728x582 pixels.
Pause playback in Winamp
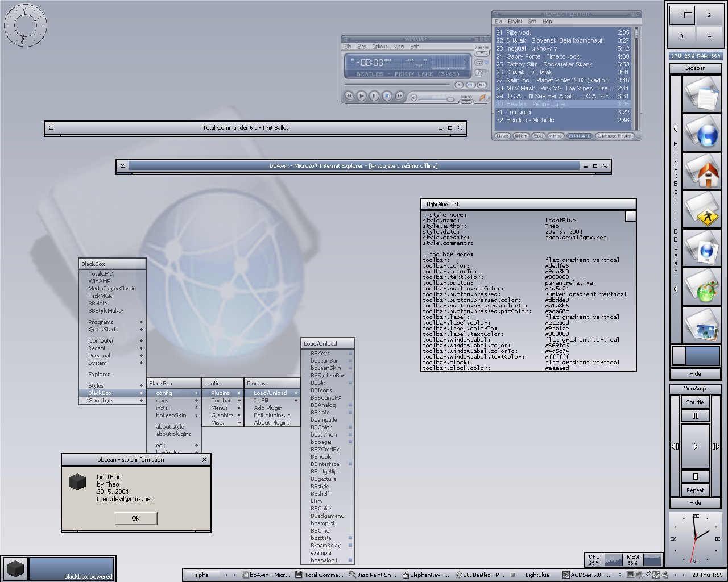click(x=374, y=97)
